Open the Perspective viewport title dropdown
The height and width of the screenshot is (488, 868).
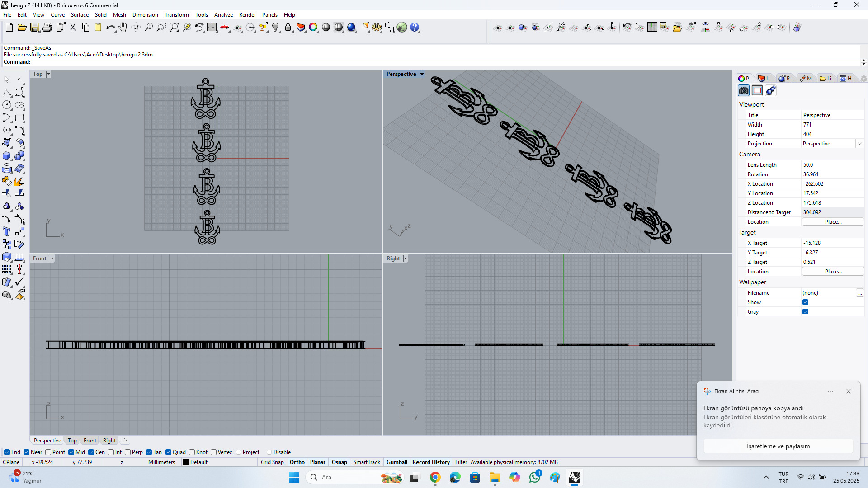point(422,74)
